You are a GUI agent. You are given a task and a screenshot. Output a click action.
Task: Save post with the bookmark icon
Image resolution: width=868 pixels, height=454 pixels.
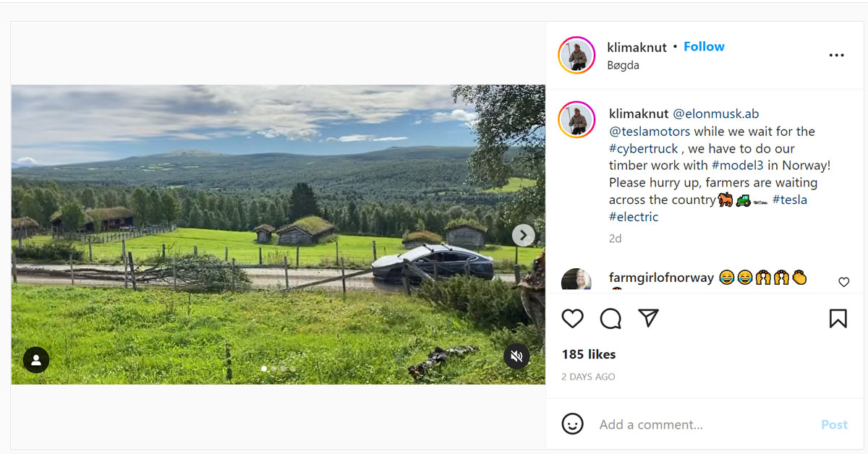tap(838, 319)
